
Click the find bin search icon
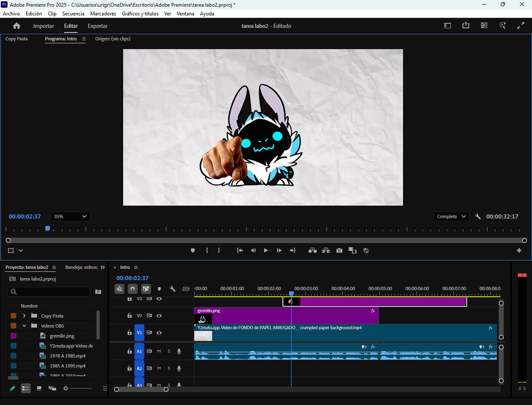click(x=98, y=292)
